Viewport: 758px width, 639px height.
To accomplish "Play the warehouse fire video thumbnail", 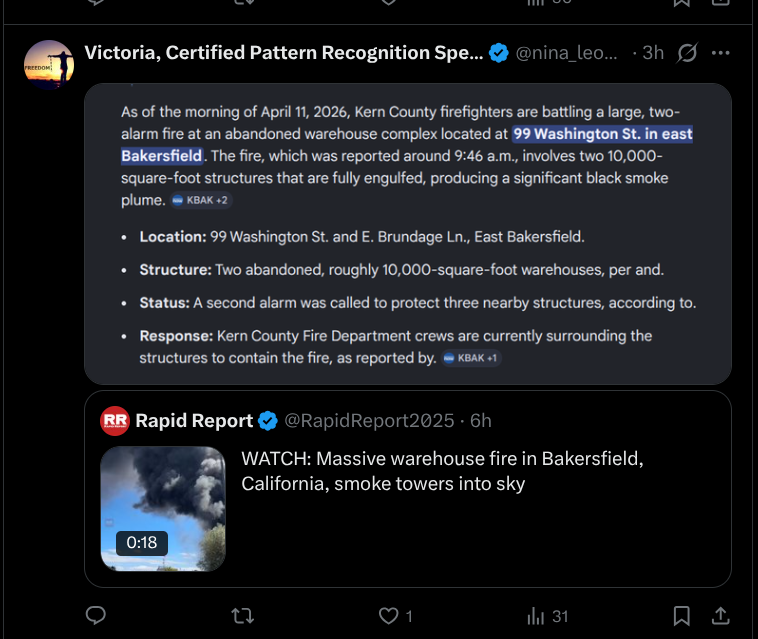I will coord(163,509).
